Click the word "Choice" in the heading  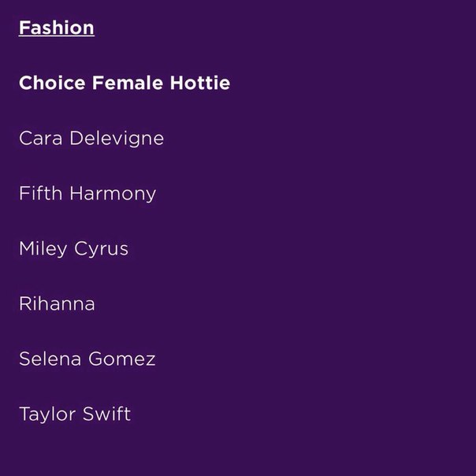tap(52, 84)
